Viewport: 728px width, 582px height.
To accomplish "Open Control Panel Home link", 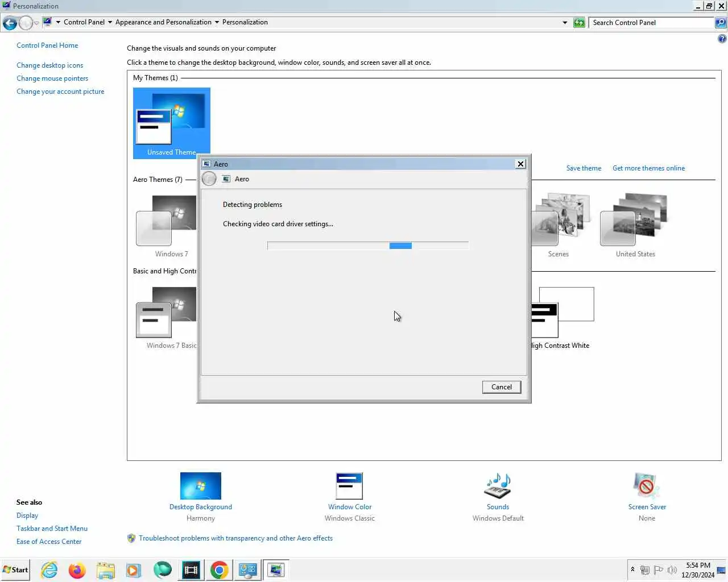I will [x=47, y=45].
